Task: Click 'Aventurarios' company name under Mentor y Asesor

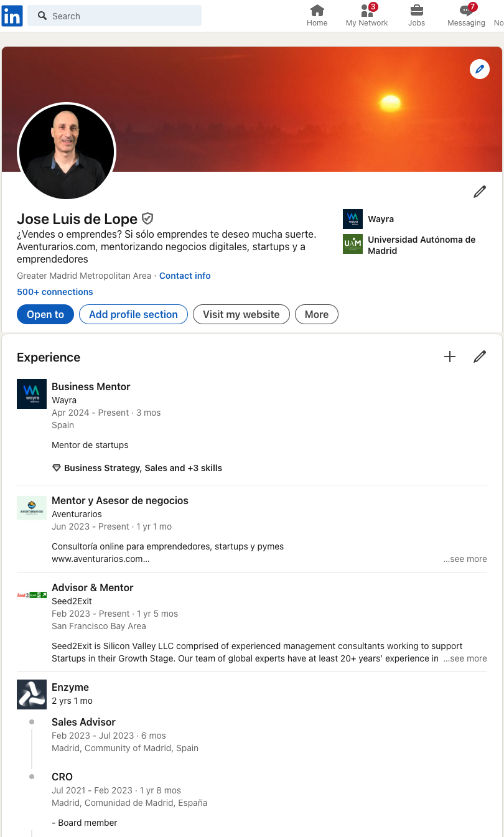Action: tap(77, 514)
